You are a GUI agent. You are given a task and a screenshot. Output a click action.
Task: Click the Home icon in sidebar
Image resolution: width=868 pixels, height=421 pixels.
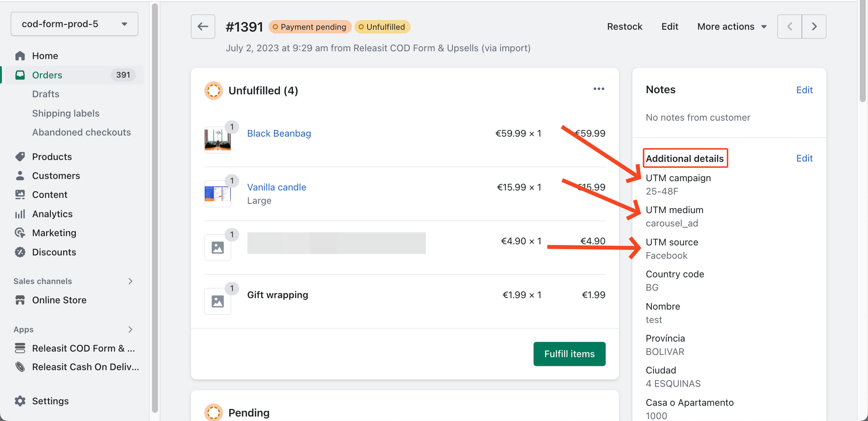point(20,56)
